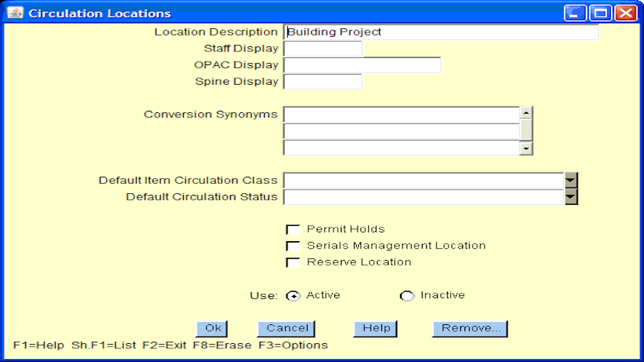Select the Inactive radio button
644x362 pixels.
[407, 295]
